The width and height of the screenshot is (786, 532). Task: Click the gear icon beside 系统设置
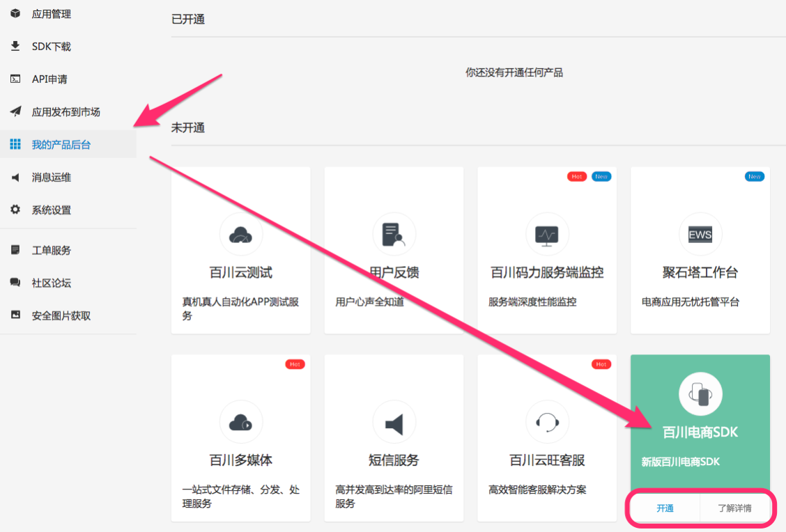point(15,210)
